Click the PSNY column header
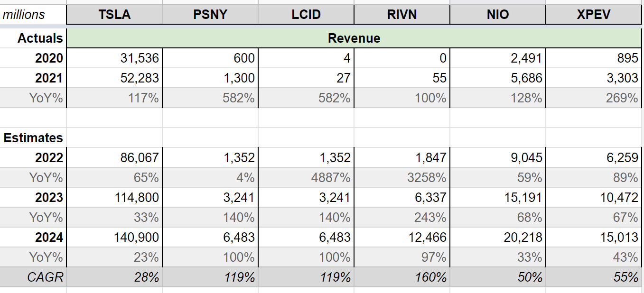The image size is (644, 293). 210,15
